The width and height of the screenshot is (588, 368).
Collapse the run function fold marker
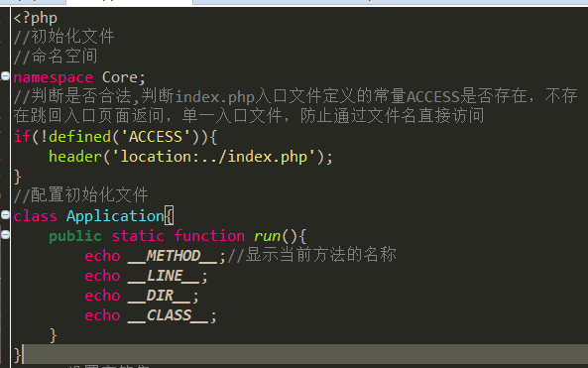5,235
